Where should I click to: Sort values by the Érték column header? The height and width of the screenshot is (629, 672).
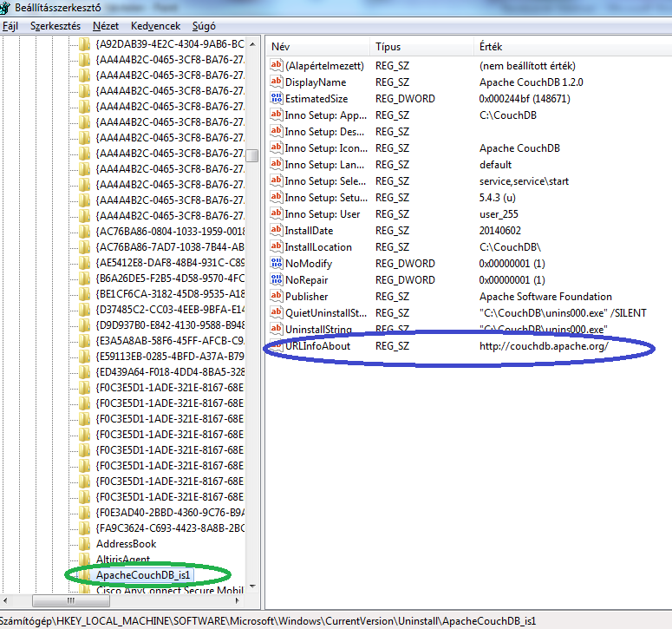pyautogui.click(x=572, y=46)
